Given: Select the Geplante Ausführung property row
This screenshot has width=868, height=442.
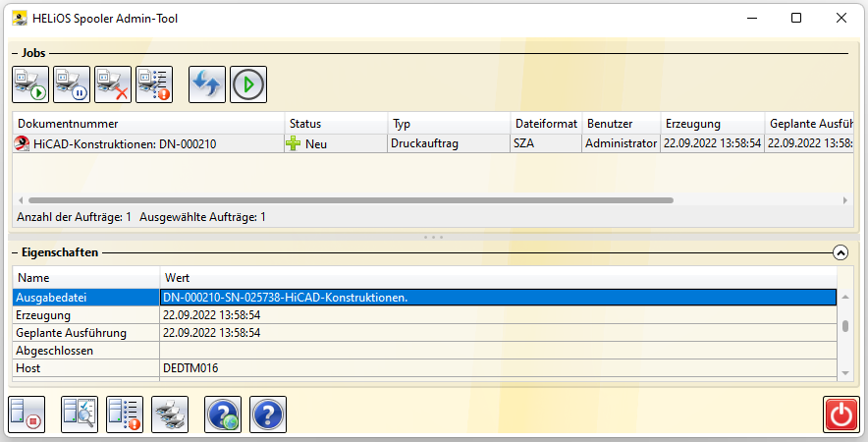Looking at the screenshot, I should [424, 333].
